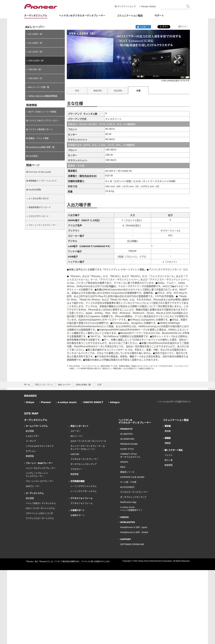
Task: Open PREMIUM SOUND footer link
Action: [x=129, y=444]
